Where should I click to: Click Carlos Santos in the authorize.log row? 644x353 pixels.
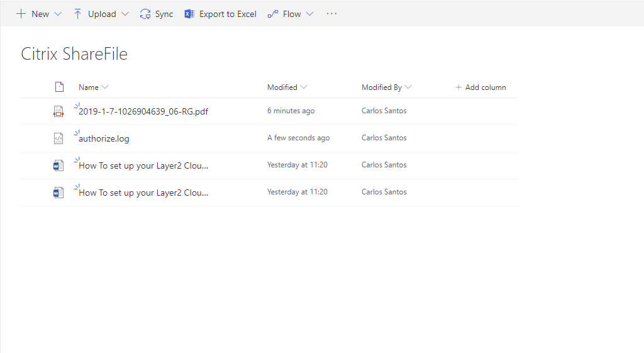point(384,138)
